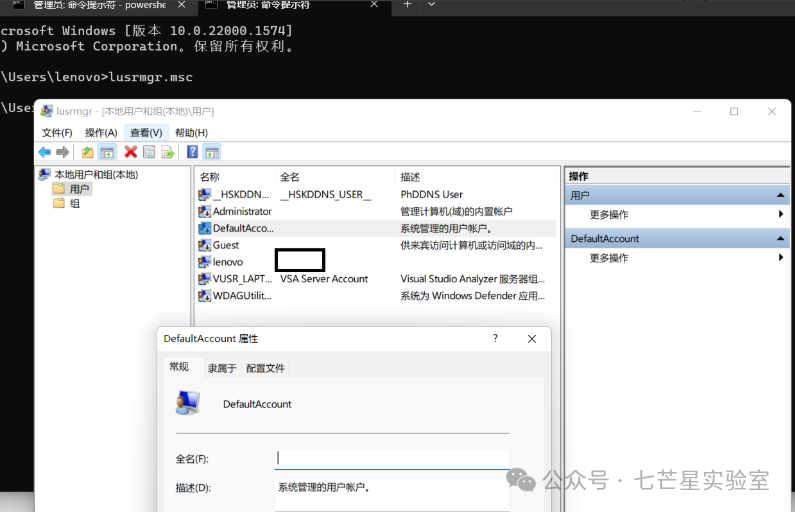Toggle the show/hide console tree toolbar icon

pos(106,152)
